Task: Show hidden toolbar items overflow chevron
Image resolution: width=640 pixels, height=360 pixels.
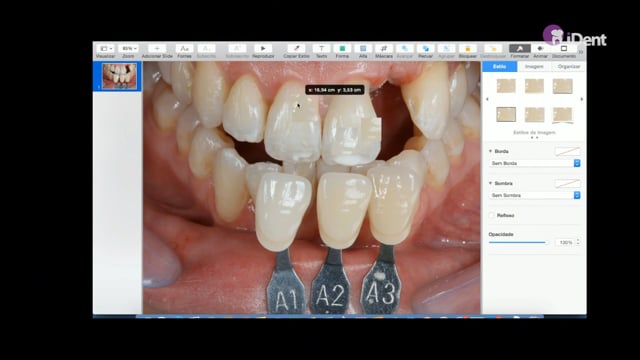Action: pyautogui.click(x=581, y=52)
